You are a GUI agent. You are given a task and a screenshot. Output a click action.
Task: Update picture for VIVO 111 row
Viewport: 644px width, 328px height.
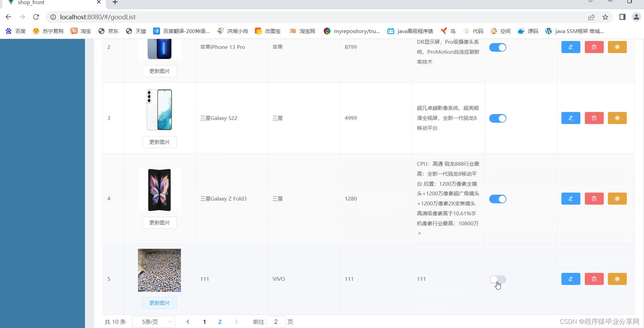click(160, 303)
